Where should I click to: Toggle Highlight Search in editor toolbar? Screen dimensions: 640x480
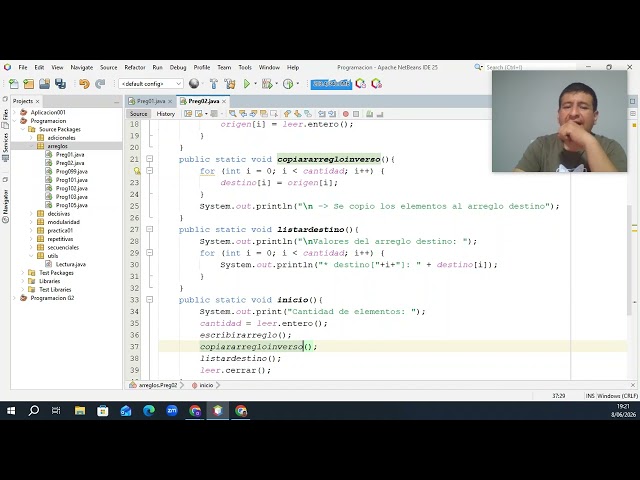pos(264,114)
